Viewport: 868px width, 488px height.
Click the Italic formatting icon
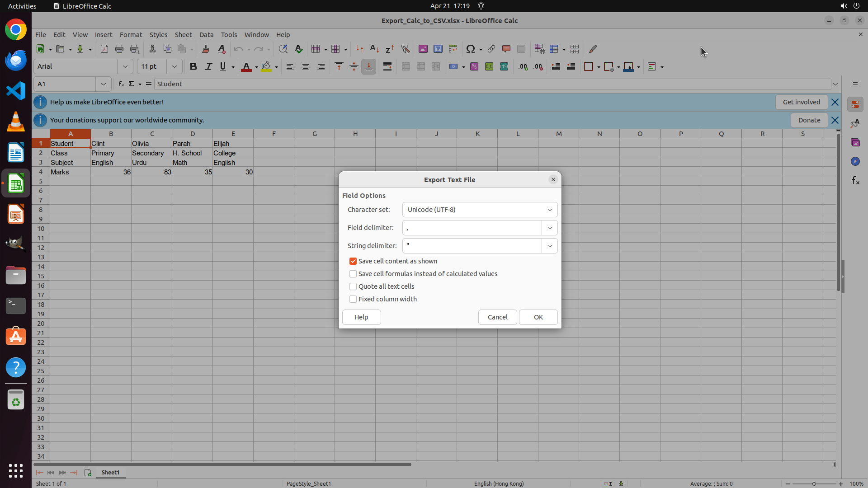pyautogui.click(x=208, y=67)
